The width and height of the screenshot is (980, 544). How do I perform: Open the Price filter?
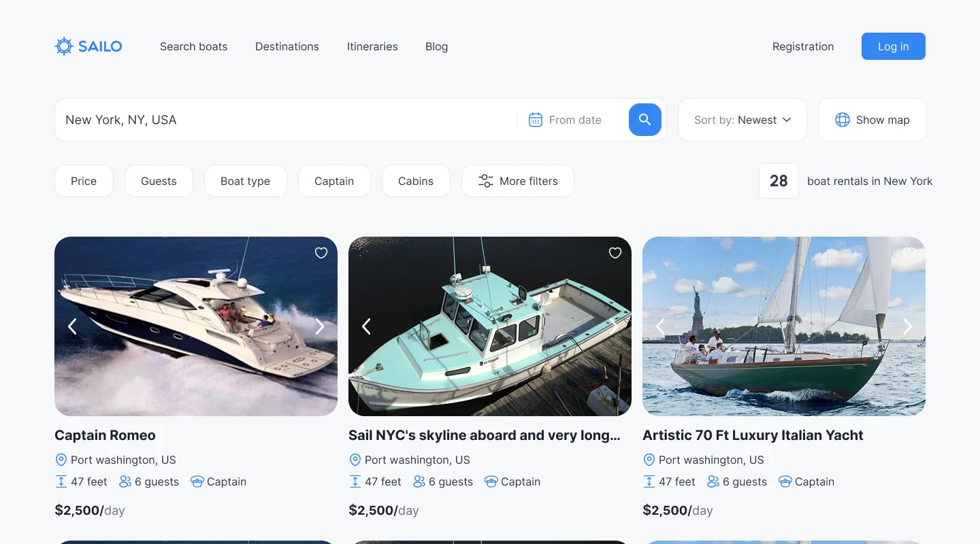(84, 181)
